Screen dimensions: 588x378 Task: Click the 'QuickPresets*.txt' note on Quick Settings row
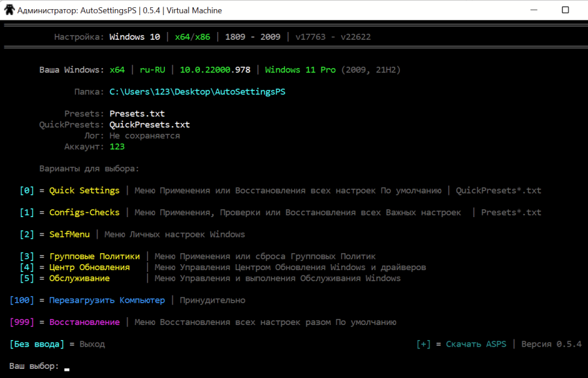click(x=498, y=191)
